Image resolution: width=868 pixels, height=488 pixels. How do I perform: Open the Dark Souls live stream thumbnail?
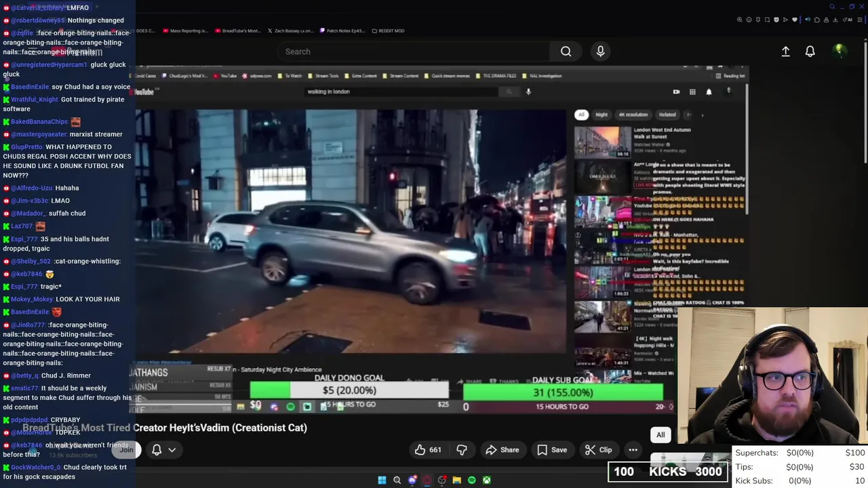click(603, 177)
